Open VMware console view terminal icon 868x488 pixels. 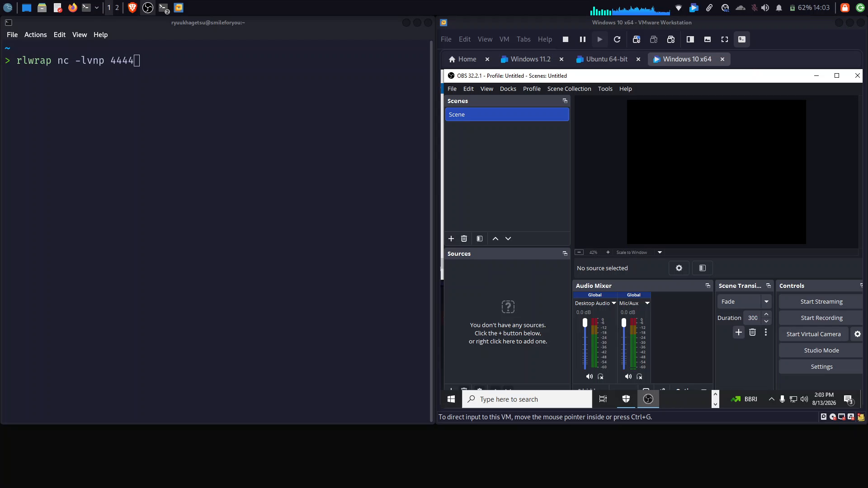741,39
